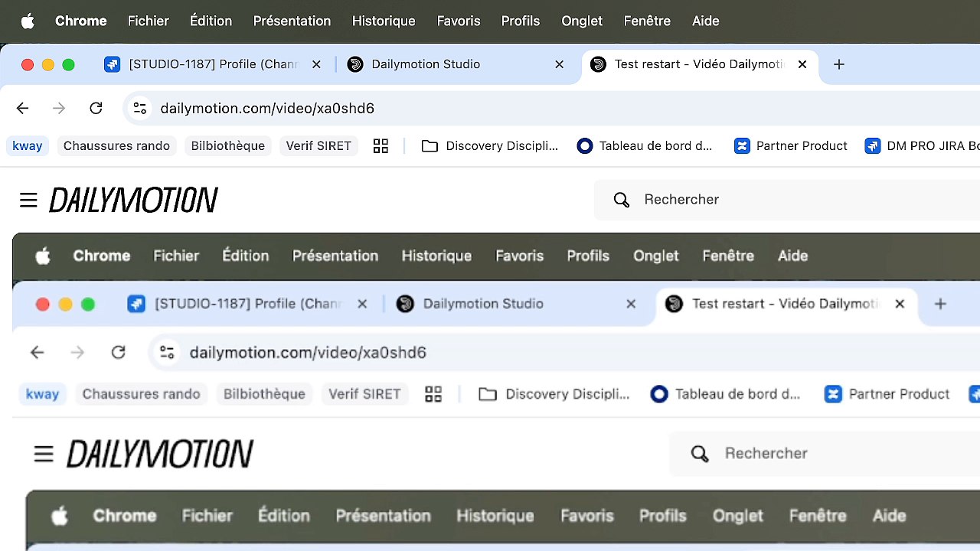980x551 pixels.
Task: Click the outermost DAILYMOTION logo
Action: pyautogui.click(x=134, y=201)
